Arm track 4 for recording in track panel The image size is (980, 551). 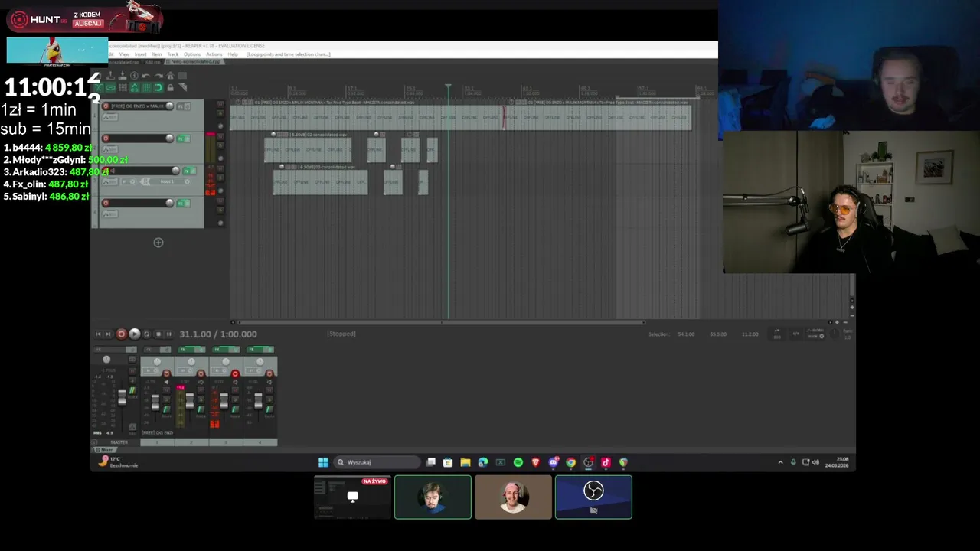[x=106, y=203]
